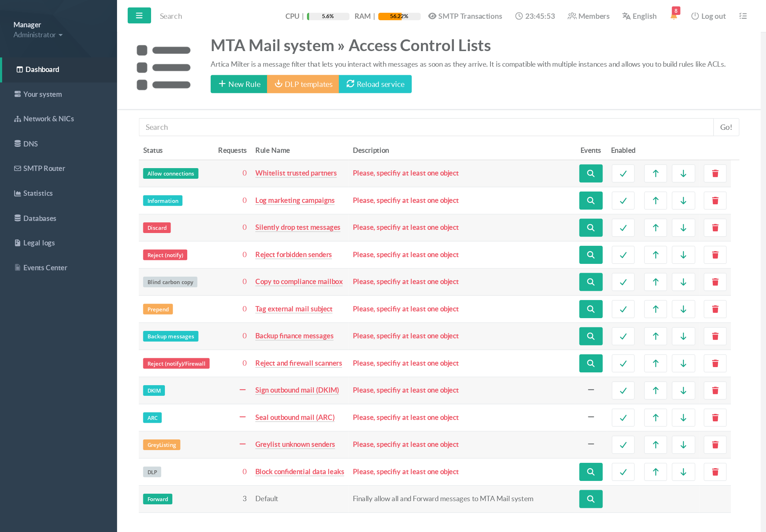
Task: Log out of the manager
Action: [709, 16]
